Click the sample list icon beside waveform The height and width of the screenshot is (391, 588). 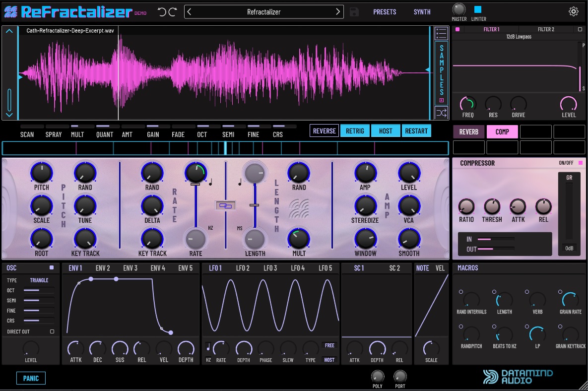coord(442,33)
